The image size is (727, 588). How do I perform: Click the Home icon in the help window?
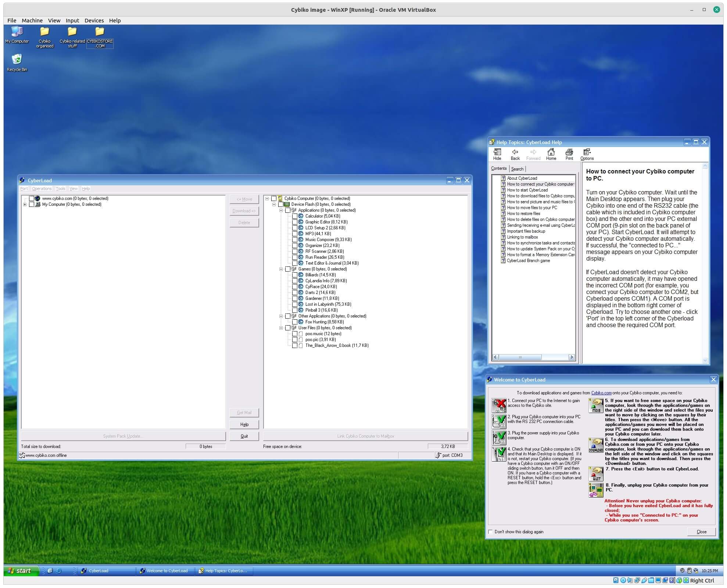tap(551, 154)
